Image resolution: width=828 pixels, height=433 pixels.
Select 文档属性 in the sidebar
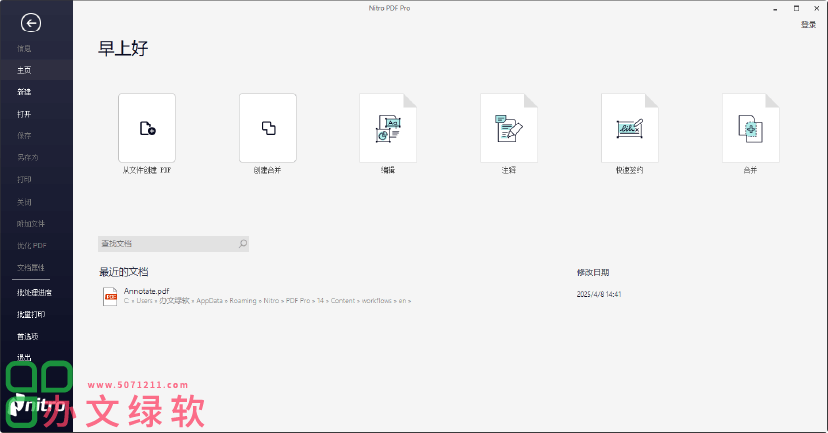coord(31,268)
